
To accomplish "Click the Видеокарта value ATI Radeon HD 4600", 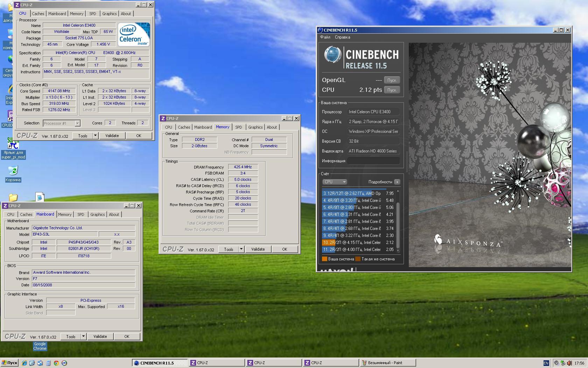I will (373, 151).
